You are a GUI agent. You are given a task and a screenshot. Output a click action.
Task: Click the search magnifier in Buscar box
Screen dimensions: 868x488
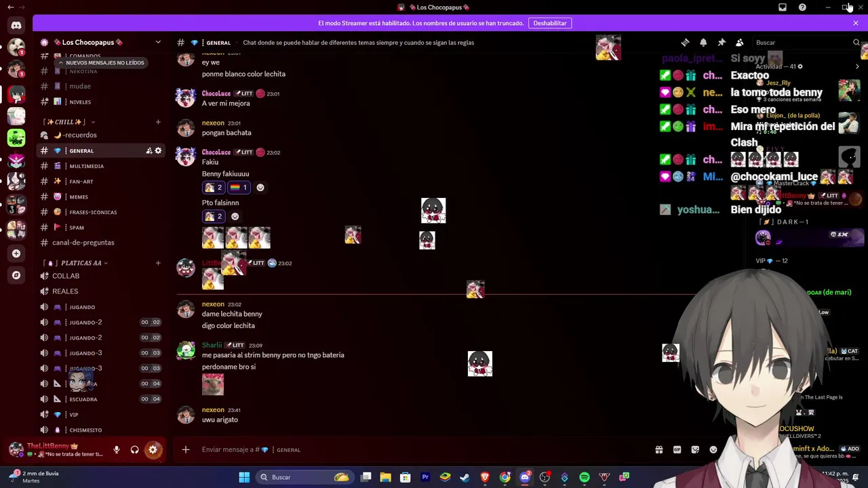pyautogui.click(x=856, y=43)
